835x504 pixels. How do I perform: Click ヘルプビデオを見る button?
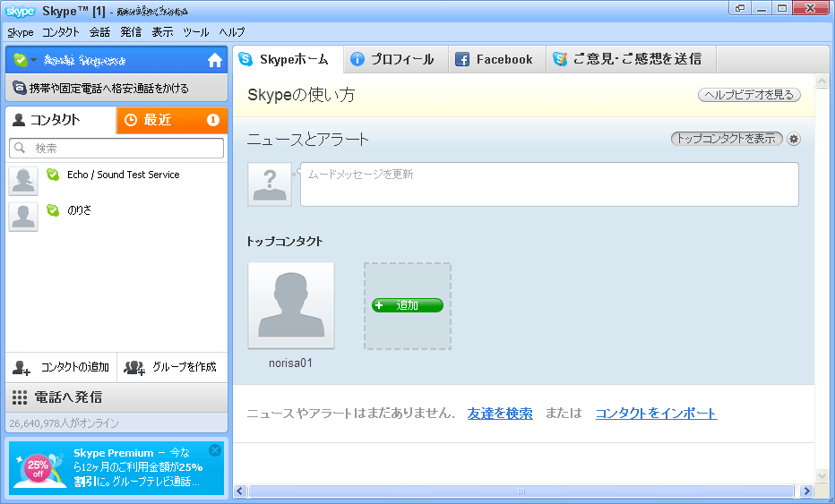(x=749, y=95)
